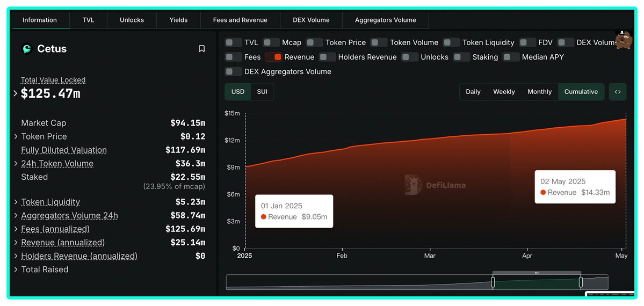This screenshot has height=306, width=644.
Task: Toggle the Mcap chart series
Action: point(271,42)
